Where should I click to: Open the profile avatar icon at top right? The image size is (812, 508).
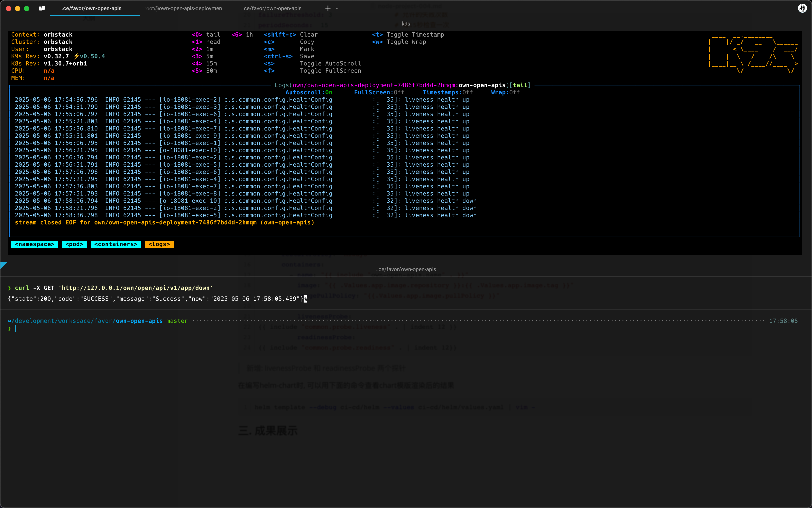802,8
